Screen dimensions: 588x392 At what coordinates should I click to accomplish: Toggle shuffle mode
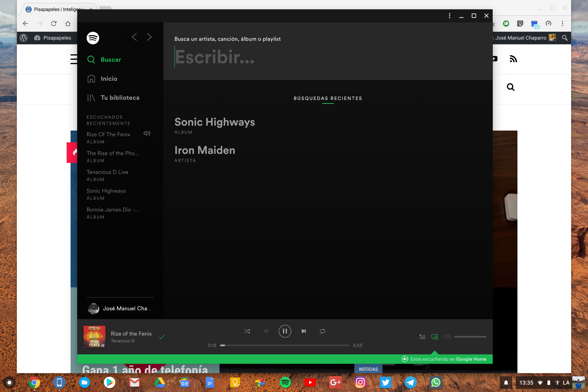247,331
